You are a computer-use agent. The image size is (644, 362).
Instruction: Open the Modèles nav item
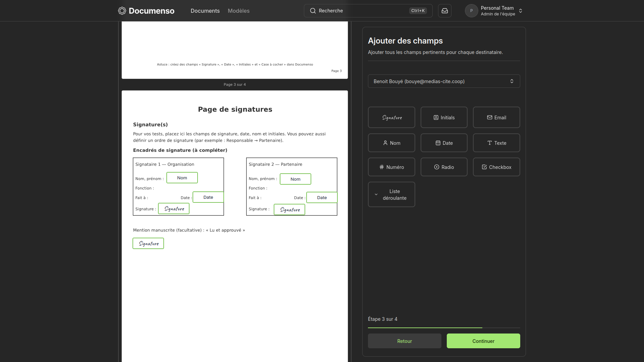tap(238, 11)
